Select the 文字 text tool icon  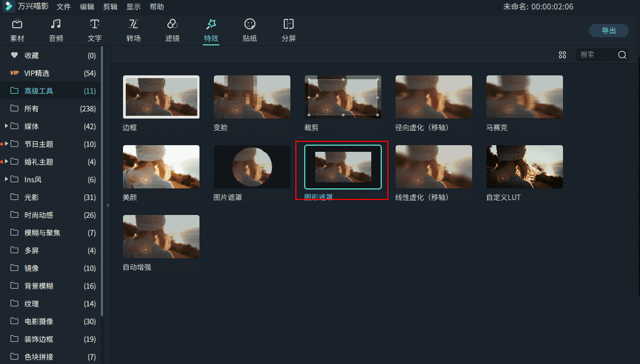(x=95, y=24)
